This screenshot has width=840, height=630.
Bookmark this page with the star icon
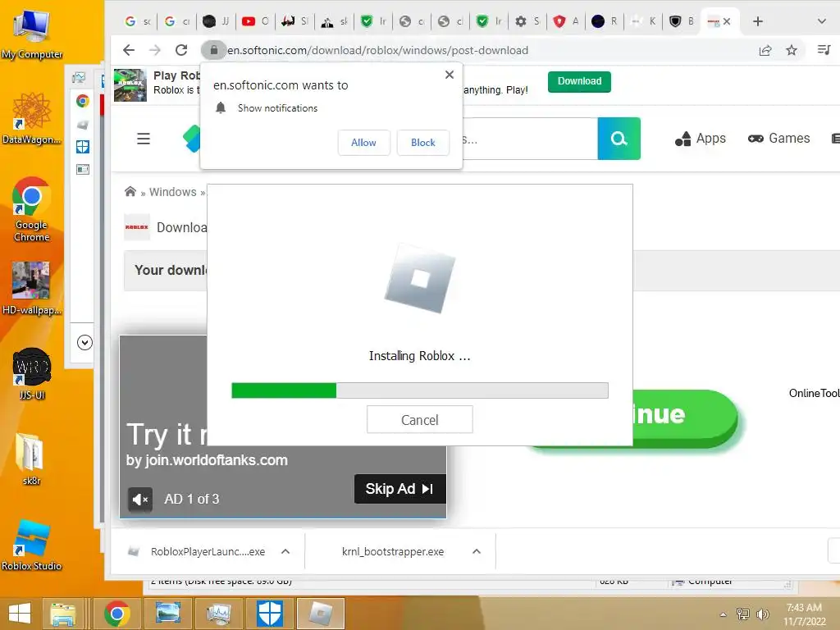(792, 50)
